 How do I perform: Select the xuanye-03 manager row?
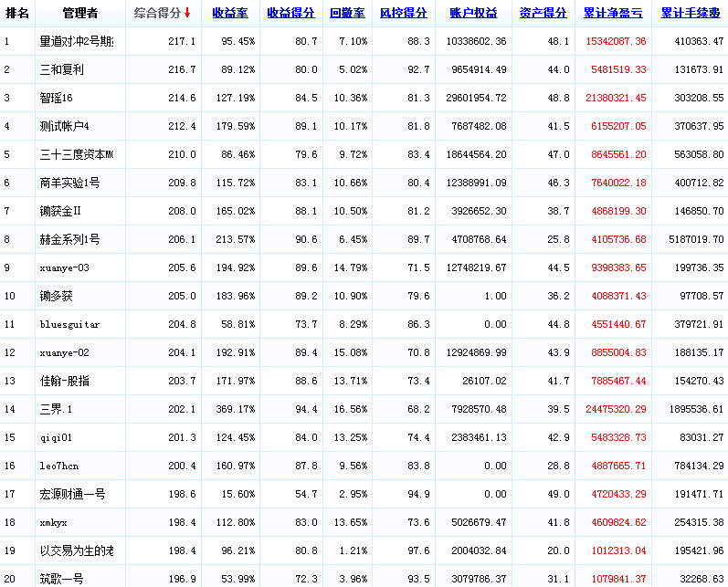pyautogui.click(x=65, y=268)
